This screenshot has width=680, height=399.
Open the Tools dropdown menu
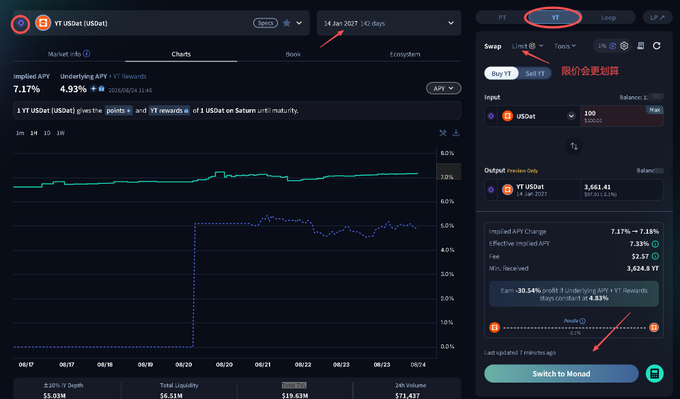point(565,46)
